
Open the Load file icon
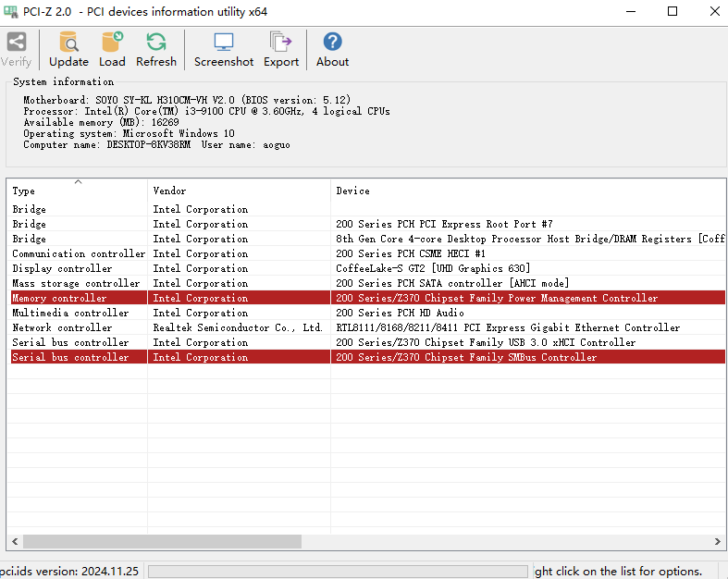112,43
